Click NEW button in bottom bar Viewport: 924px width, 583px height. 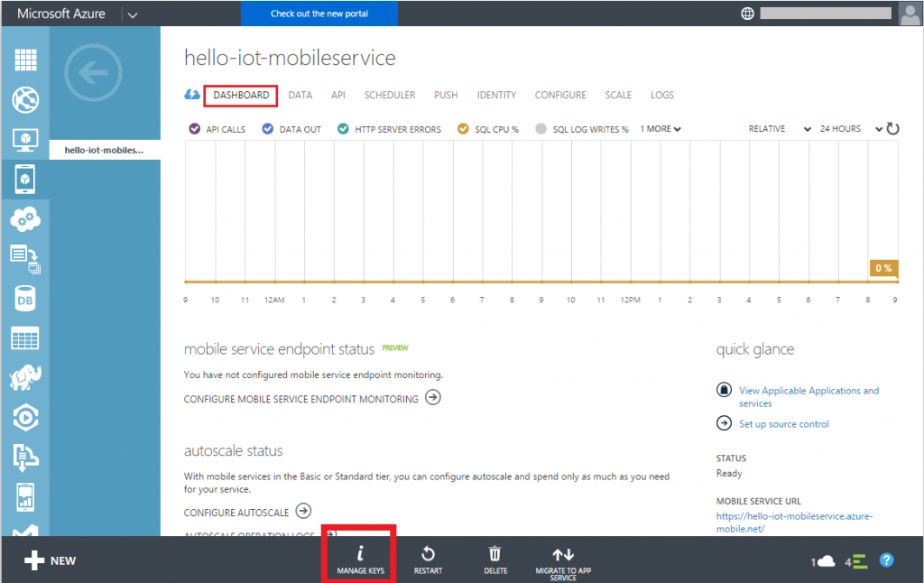[x=51, y=560]
